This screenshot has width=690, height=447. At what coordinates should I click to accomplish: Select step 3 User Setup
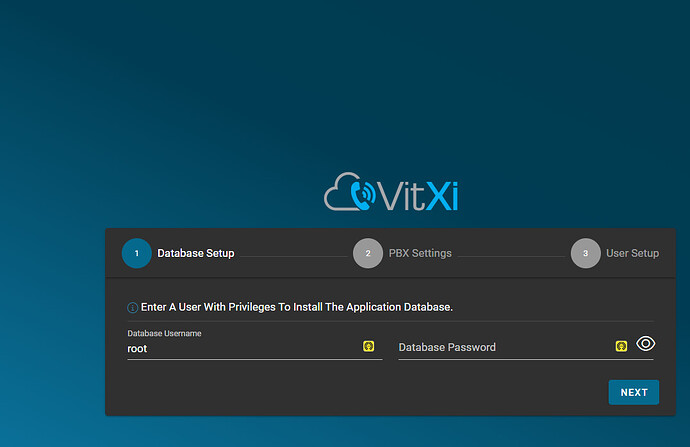(x=615, y=253)
